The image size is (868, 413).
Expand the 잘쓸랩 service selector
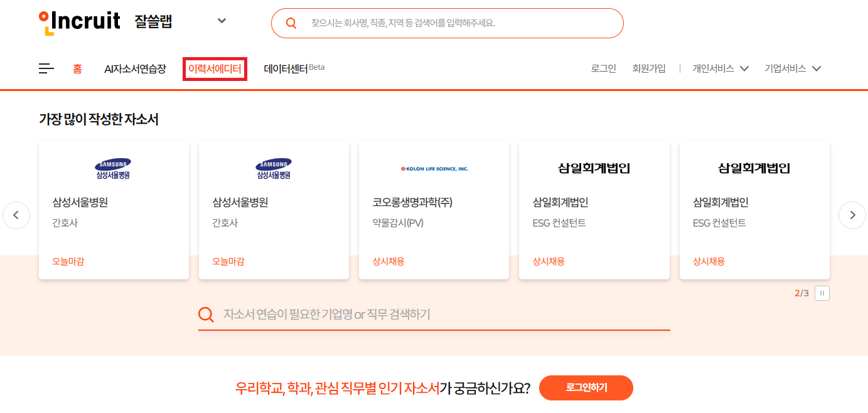(221, 20)
